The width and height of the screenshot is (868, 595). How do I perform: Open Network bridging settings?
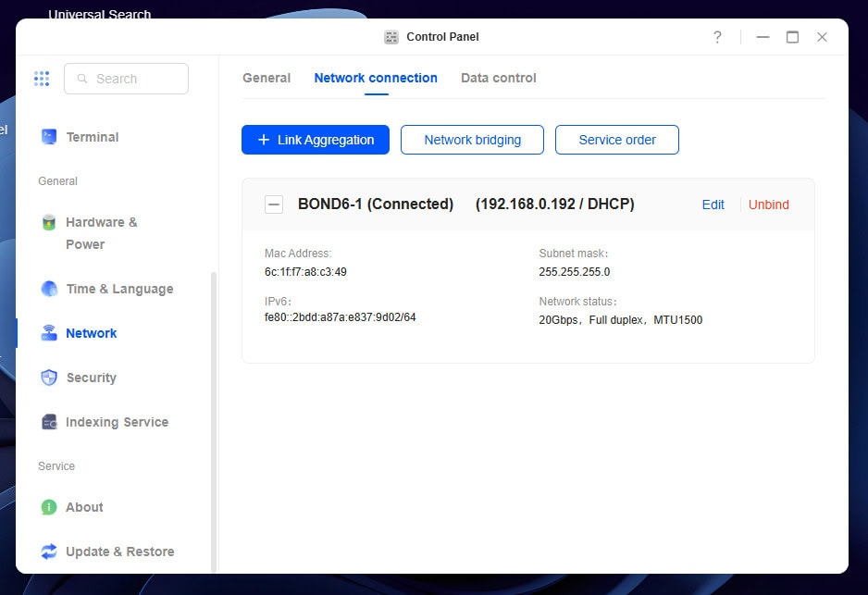click(472, 140)
